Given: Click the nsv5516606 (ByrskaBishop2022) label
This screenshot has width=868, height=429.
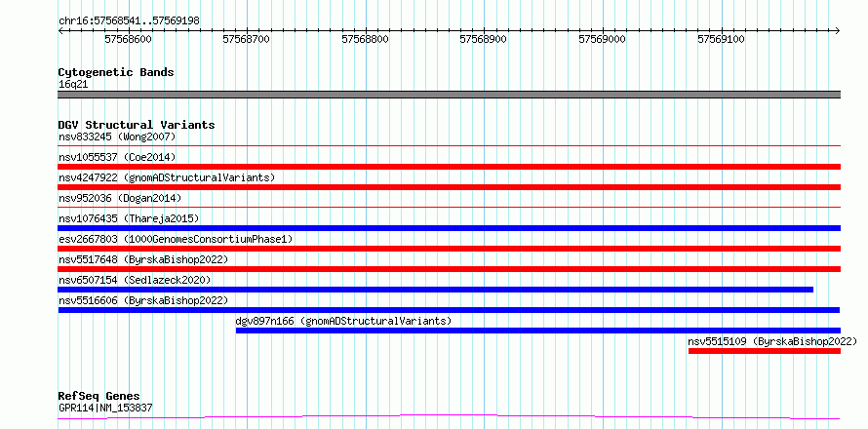Looking at the screenshot, I should coord(143,300).
